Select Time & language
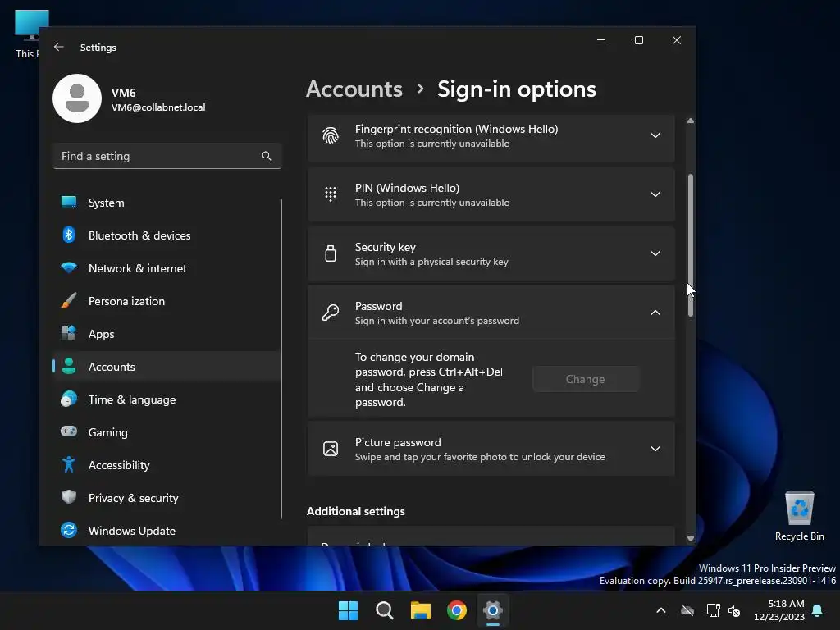This screenshot has height=630, width=840. click(x=167, y=399)
